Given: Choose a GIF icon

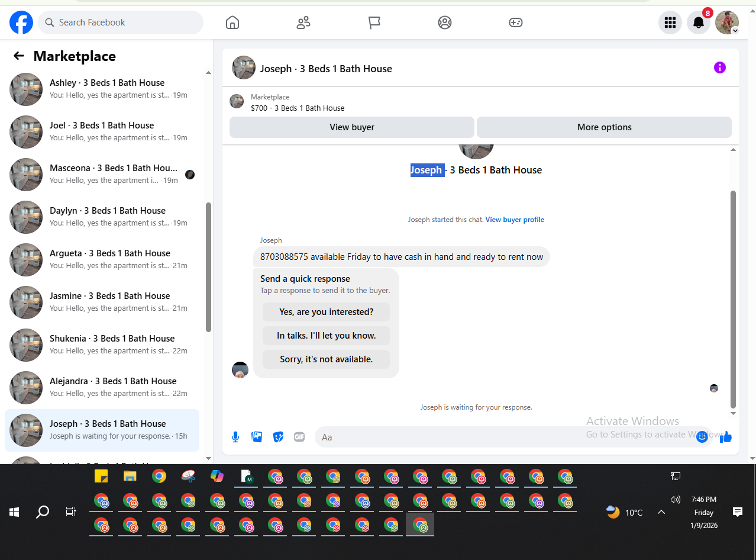Looking at the screenshot, I should coord(299,437).
